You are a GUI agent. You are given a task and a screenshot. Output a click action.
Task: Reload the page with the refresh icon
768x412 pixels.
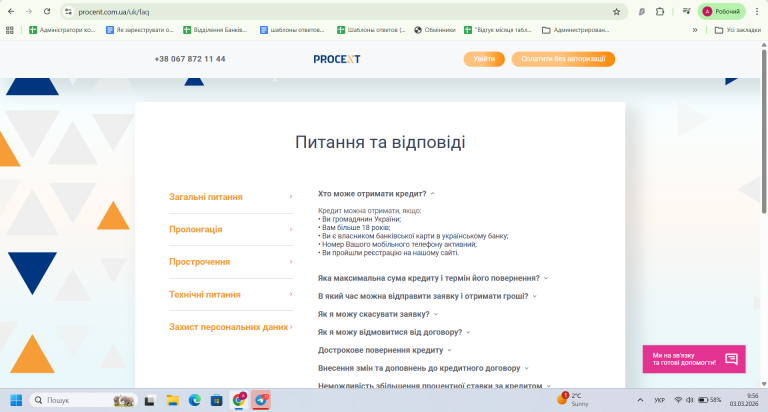(47, 12)
